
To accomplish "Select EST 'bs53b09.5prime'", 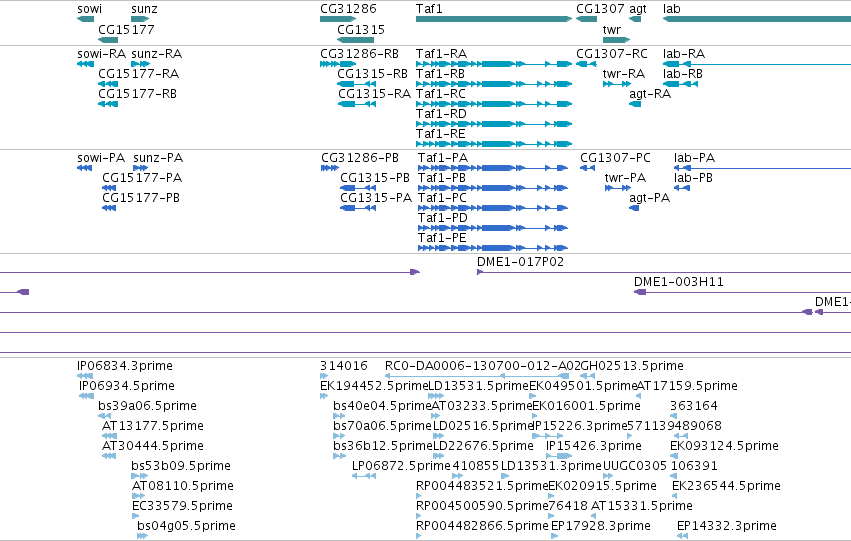I will click(181, 466).
